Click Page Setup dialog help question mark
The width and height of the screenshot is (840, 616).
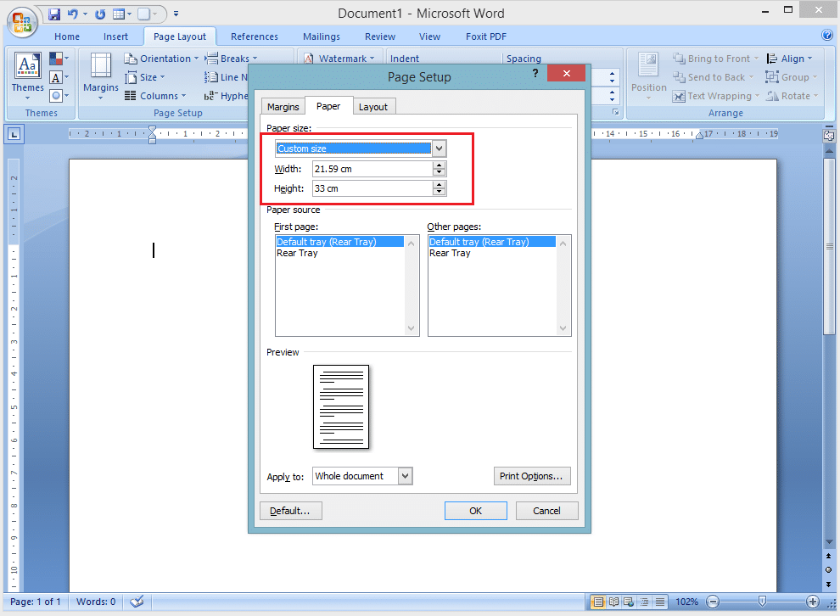pos(535,73)
